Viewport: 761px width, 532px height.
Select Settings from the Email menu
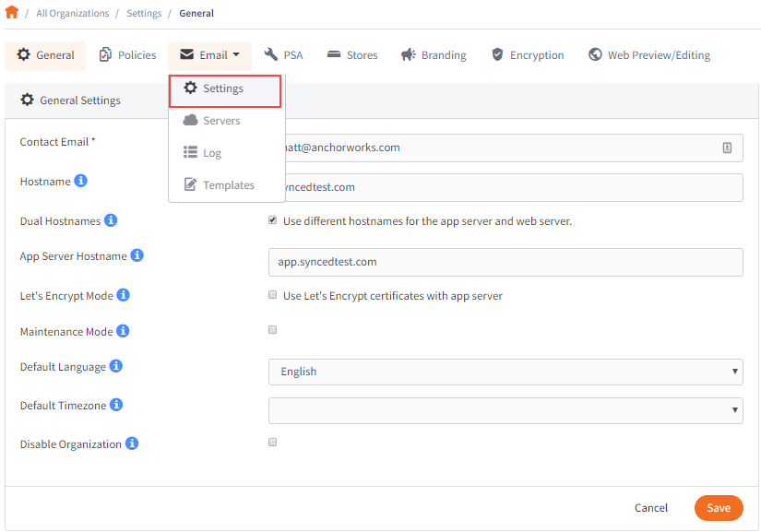pos(220,89)
